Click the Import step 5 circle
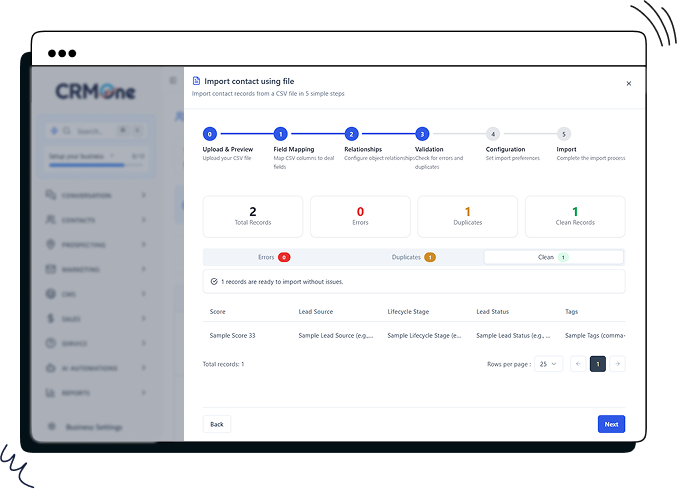677x489 pixels. pyautogui.click(x=563, y=134)
